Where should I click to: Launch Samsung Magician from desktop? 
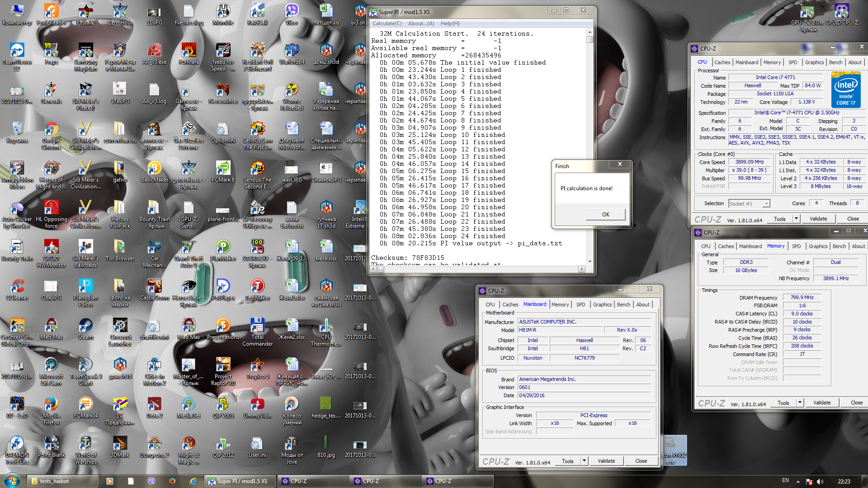coord(85,57)
